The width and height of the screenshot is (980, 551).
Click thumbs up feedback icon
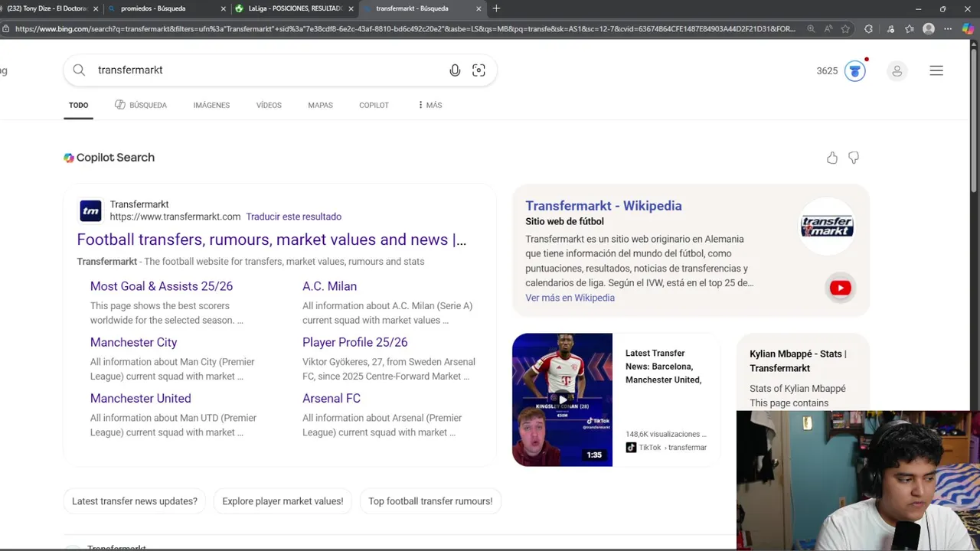832,158
